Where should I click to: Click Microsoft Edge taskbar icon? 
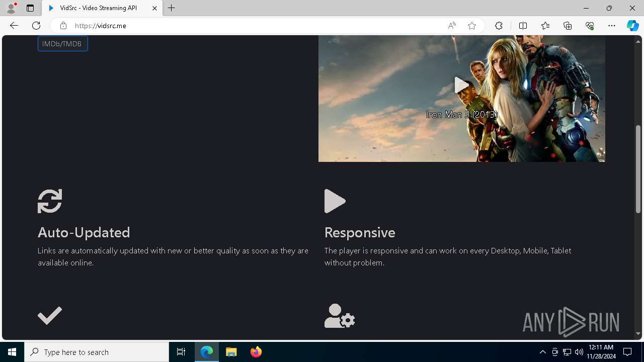207,352
